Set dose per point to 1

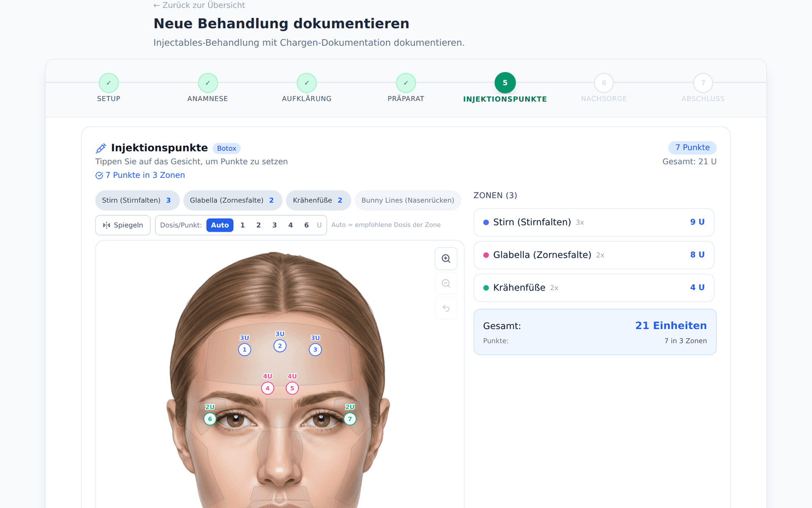tap(243, 225)
